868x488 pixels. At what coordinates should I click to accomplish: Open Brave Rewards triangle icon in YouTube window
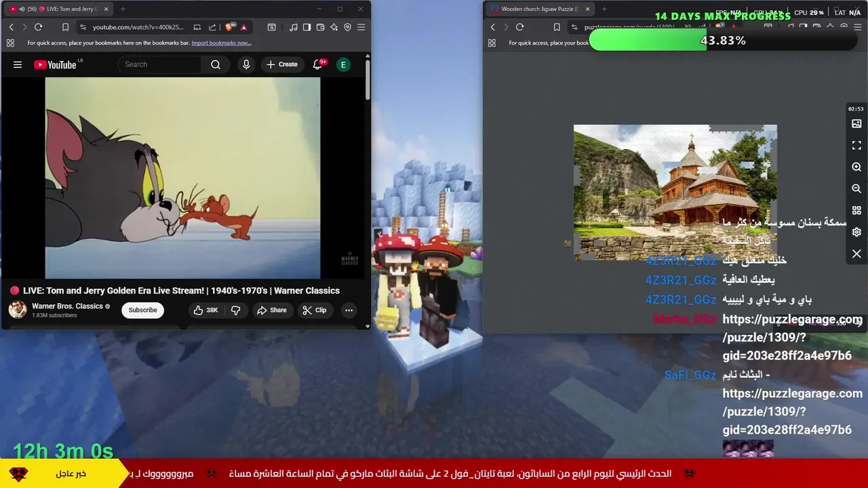(x=243, y=27)
